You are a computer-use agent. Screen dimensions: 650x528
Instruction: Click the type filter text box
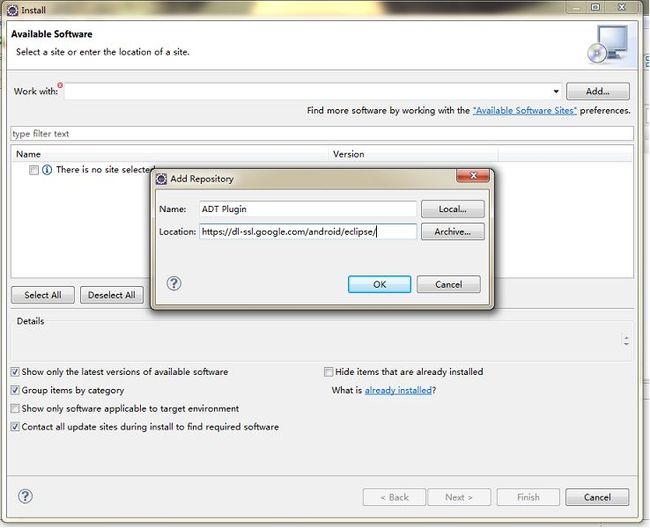pyautogui.click(x=322, y=134)
